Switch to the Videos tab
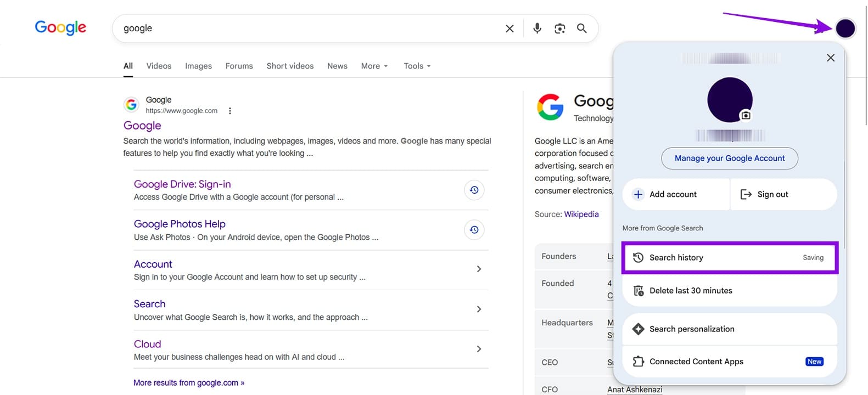This screenshot has width=868, height=395. point(159,66)
